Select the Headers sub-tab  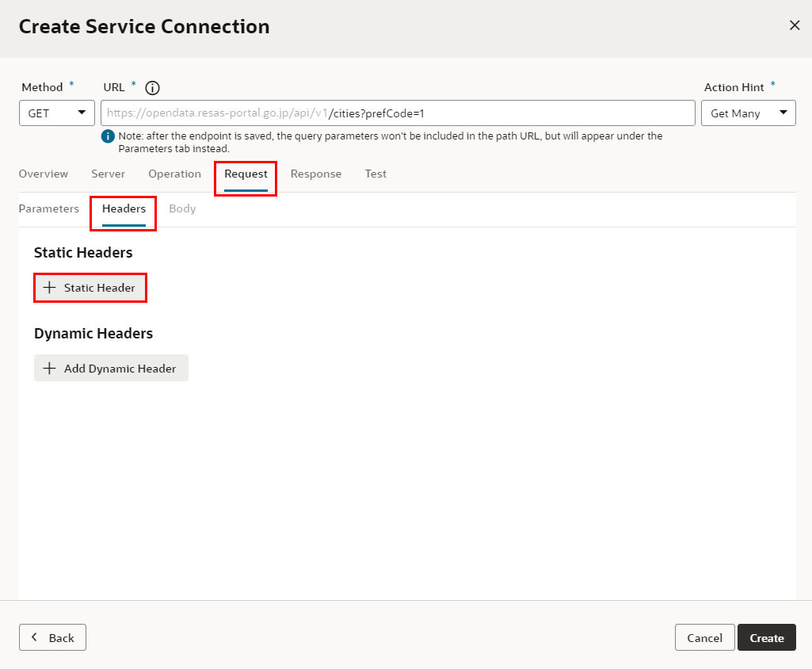tap(124, 209)
